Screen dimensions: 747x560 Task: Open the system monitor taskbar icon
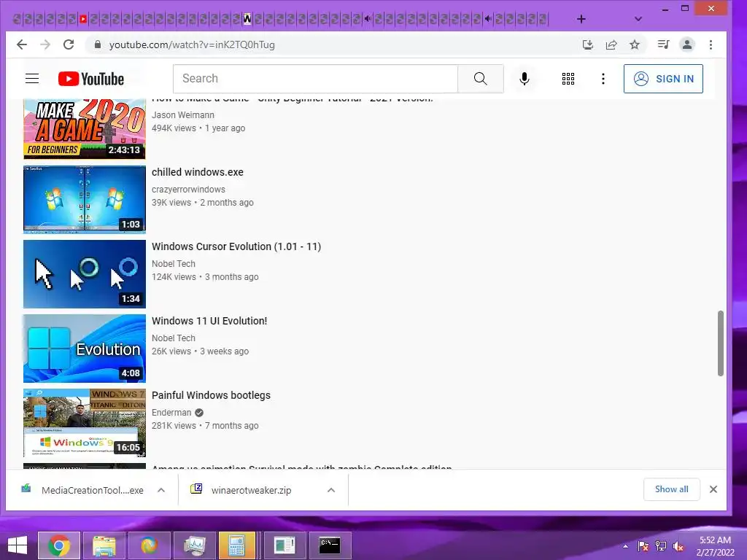pyautogui.click(x=194, y=545)
